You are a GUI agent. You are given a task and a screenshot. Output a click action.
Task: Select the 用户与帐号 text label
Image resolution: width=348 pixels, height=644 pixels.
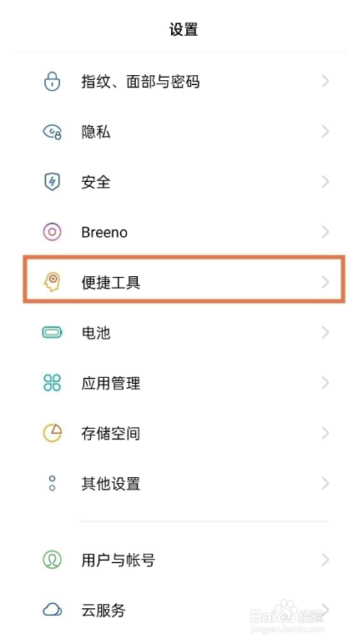pyautogui.click(x=119, y=560)
